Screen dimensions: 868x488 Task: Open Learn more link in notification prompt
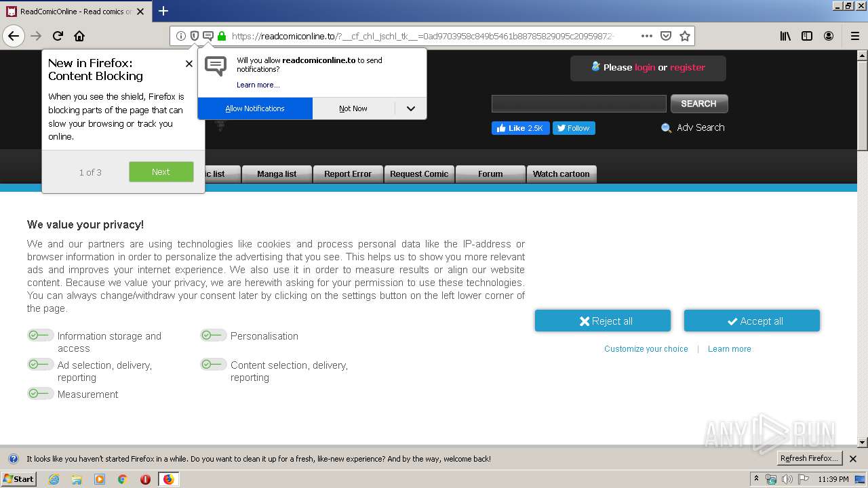[x=258, y=85]
